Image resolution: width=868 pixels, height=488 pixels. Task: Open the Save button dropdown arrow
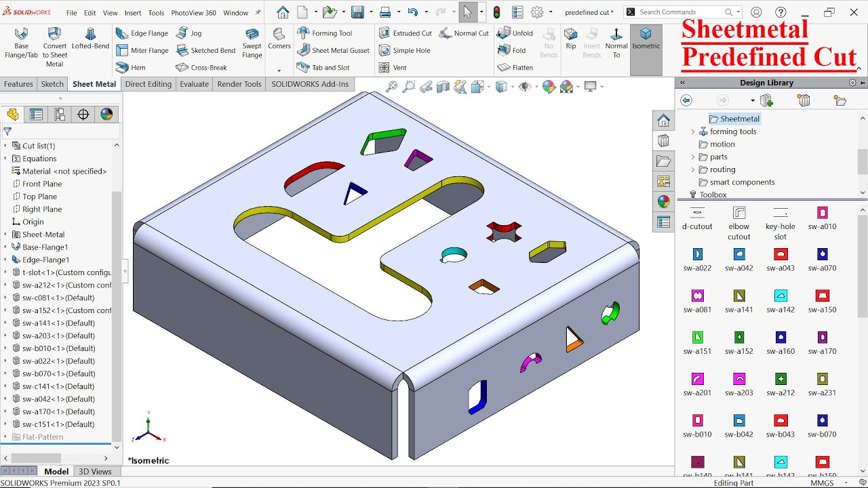point(370,12)
